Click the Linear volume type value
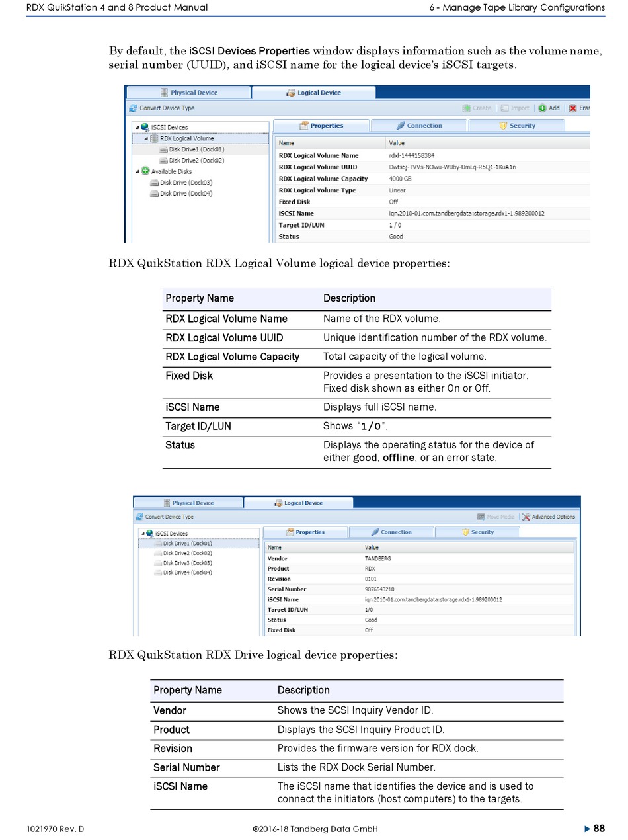 point(398,190)
